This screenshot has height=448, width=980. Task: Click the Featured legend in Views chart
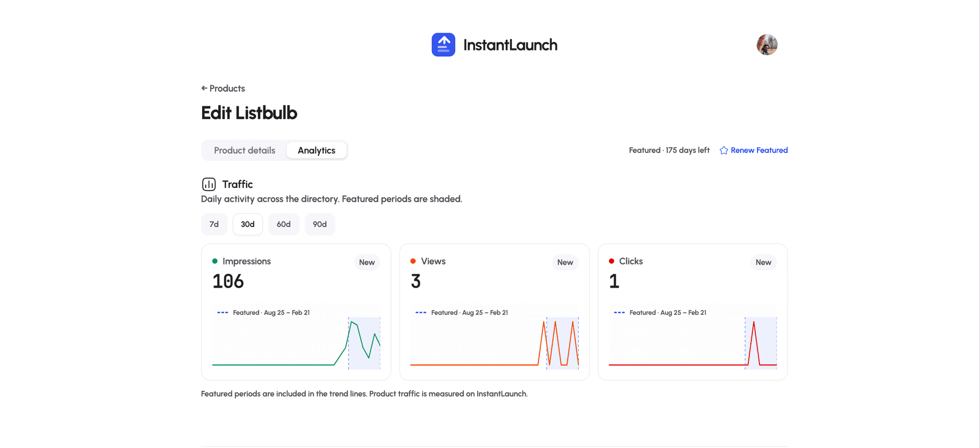point(462,313)
